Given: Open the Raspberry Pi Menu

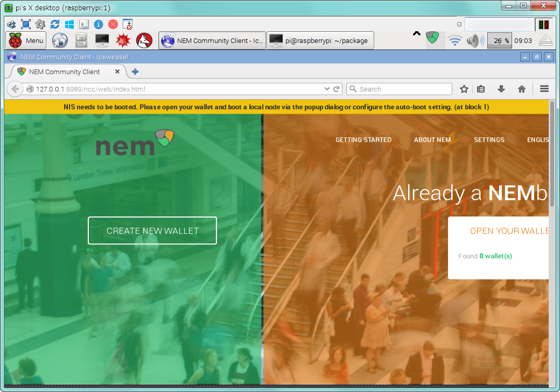Looking at the screenshot, I should click(x=26, y=40).
